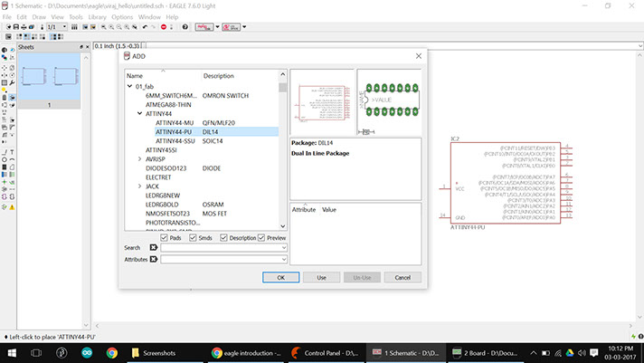Image resolution: width=644 pixels, height=363 pixels.
Task: Select the Circle tool
Action: click(x=5, y=159)
